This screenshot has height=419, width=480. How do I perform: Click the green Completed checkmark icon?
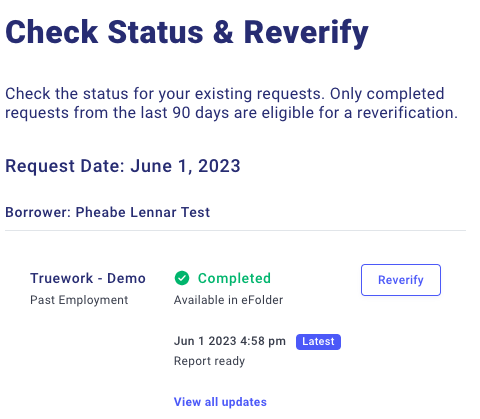tap(182, 278)
